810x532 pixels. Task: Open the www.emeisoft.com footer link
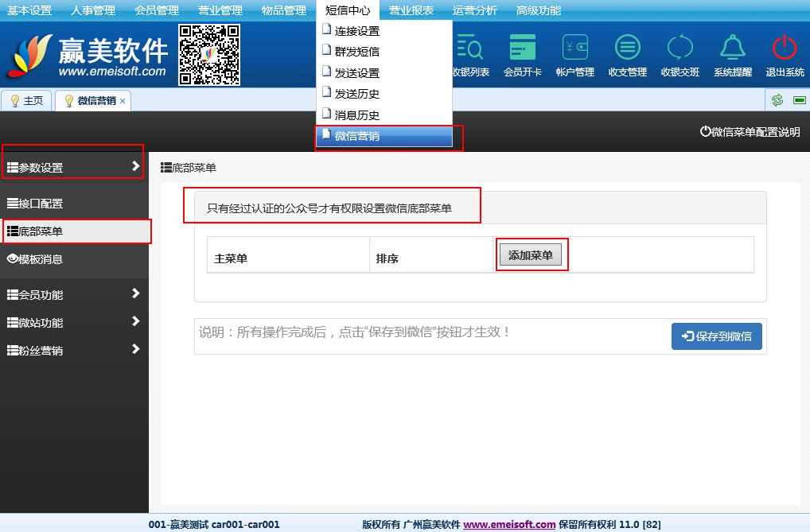tap(509, 524)
